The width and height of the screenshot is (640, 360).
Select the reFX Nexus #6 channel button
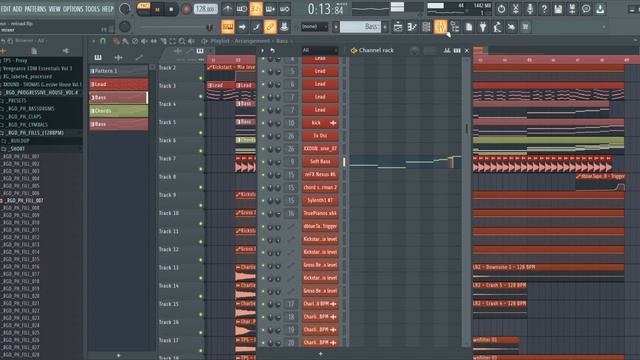click(x=320, y=175)
